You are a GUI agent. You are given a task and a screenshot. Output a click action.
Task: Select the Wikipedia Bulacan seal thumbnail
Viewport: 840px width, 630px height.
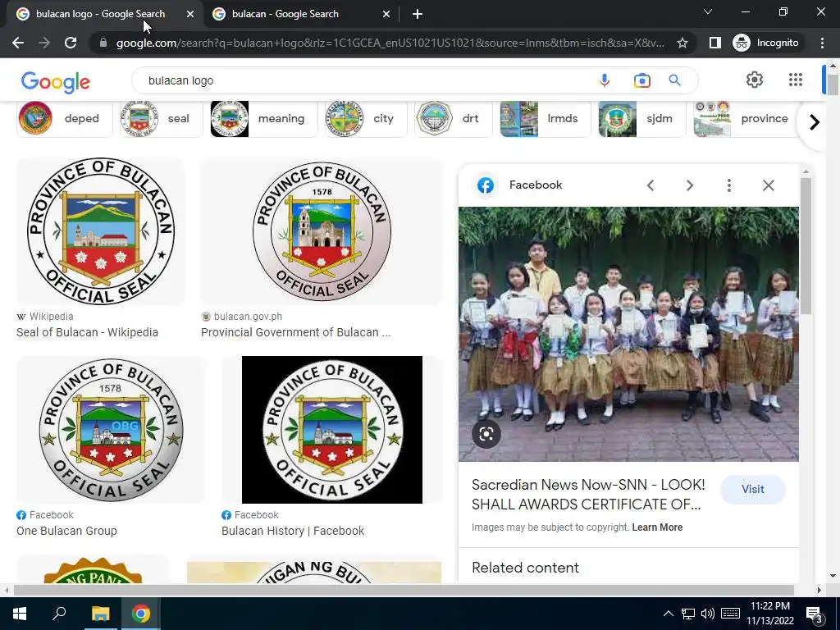[101, 231]
